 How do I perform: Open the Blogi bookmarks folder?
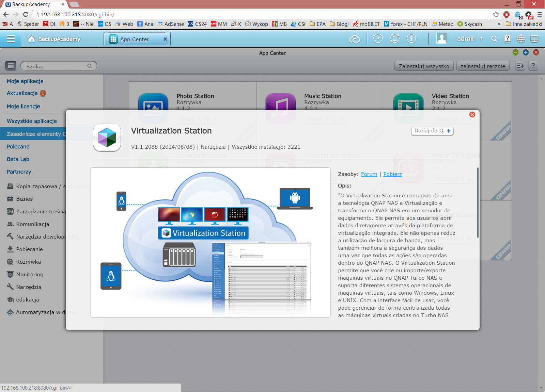(339, 24)
